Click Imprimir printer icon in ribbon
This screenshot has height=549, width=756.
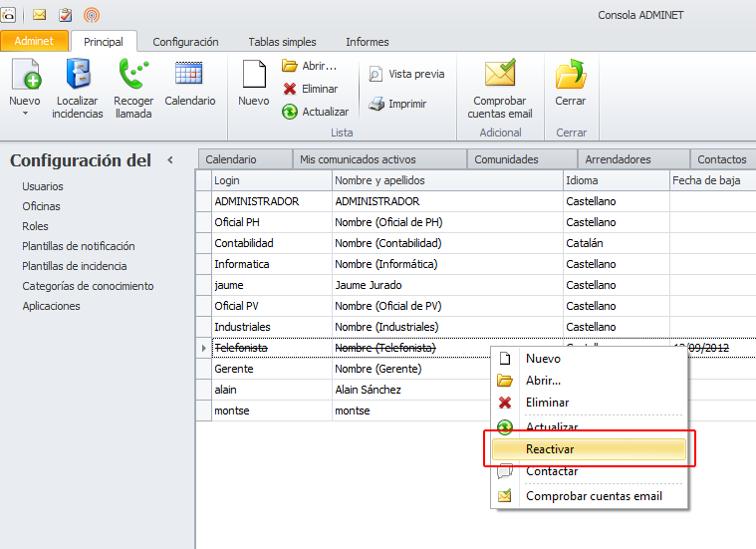click(397, 104)
